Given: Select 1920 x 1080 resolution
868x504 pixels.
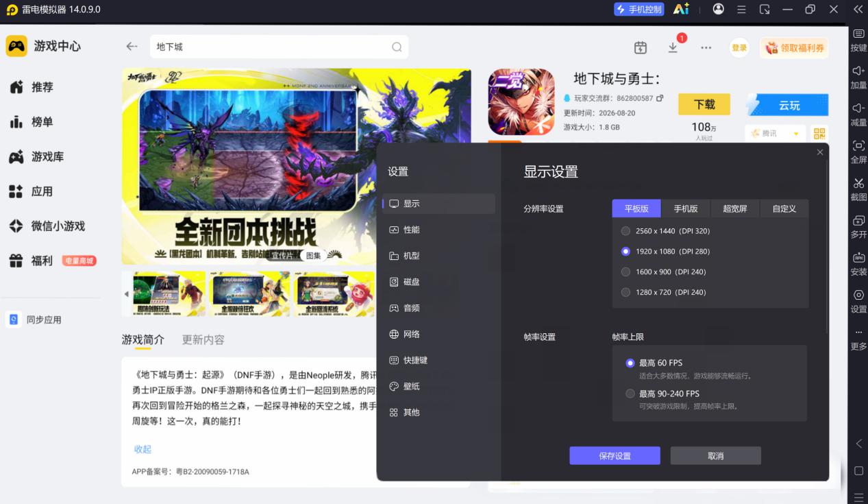Looking at the screenshot, I should (625, 252).
